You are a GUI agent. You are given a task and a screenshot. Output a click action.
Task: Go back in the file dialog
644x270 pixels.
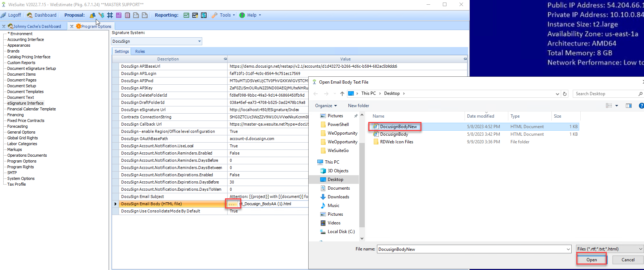point(315,94)
